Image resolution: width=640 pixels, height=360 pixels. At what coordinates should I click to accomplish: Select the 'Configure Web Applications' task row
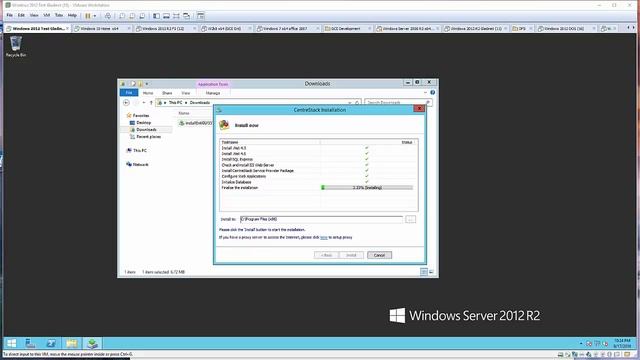pos(318,176)
